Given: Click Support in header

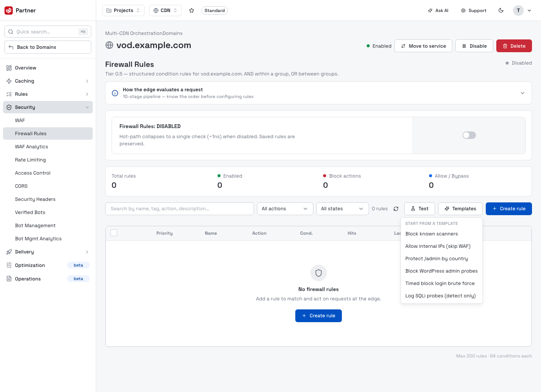Looking at the screenshot, I should click(x=474, y=11).
